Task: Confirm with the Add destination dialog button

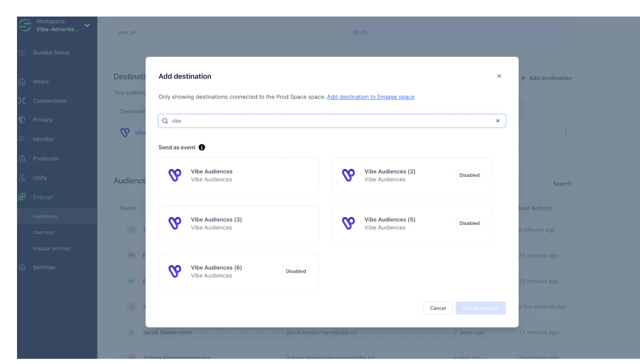Action: (481, 308)
